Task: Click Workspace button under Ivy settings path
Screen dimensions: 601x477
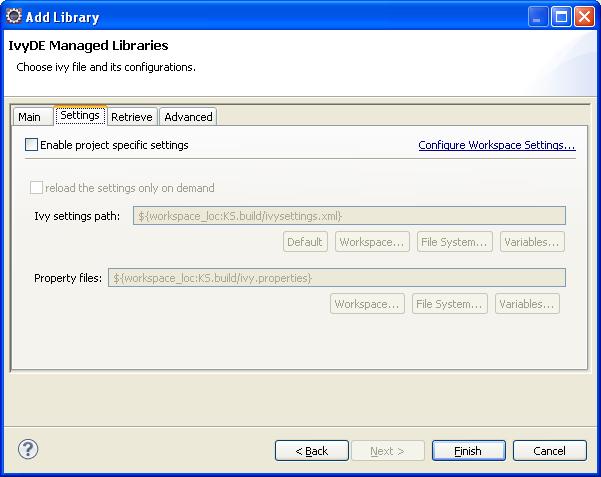Action: (372, 242)
